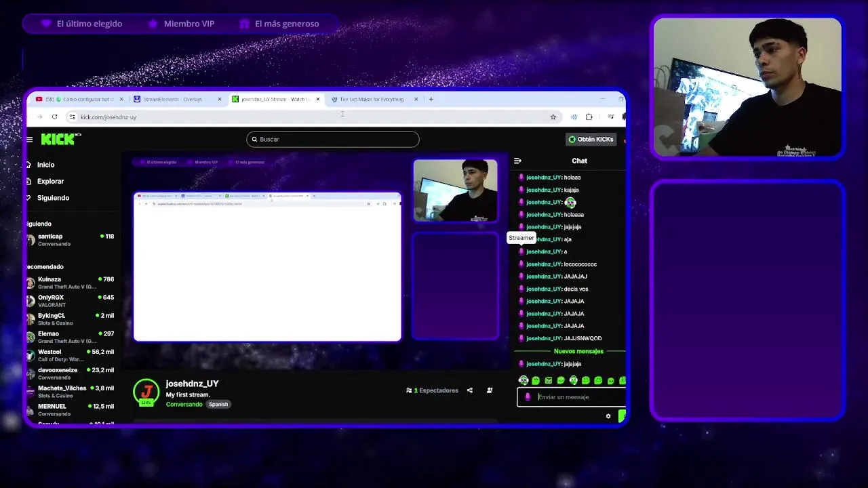This screenshot has height=488, width=868.
Task: Click the follow-user icon beside share
Action: (490, 390)
